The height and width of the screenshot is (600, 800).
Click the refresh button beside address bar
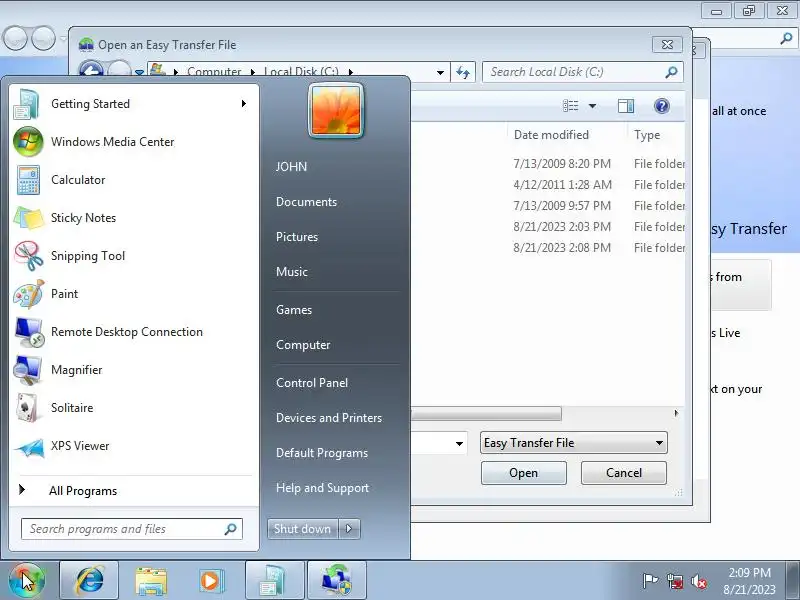tap(463, 72)
